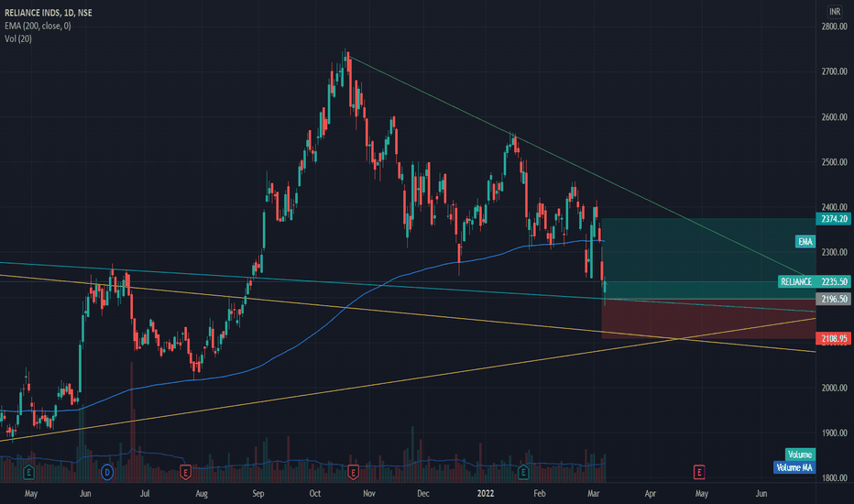The image size is (854, 504).
Task: Click the 2022 year label on time axis
Action: [486, 494]
